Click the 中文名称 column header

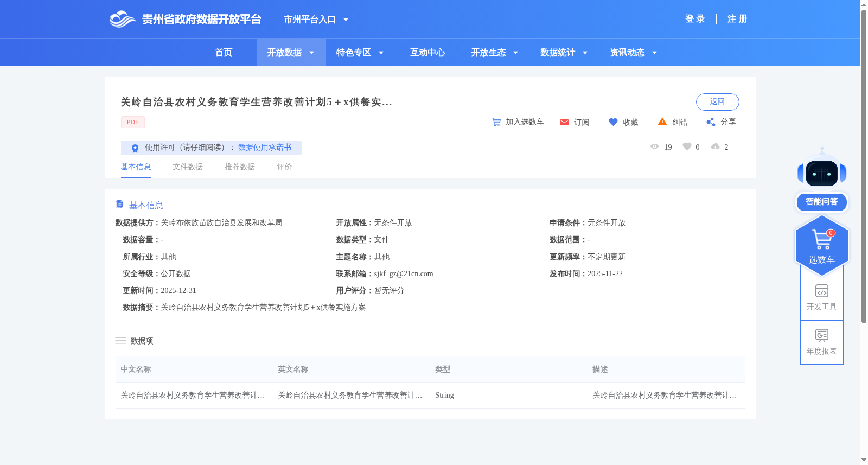click(136, 370)
